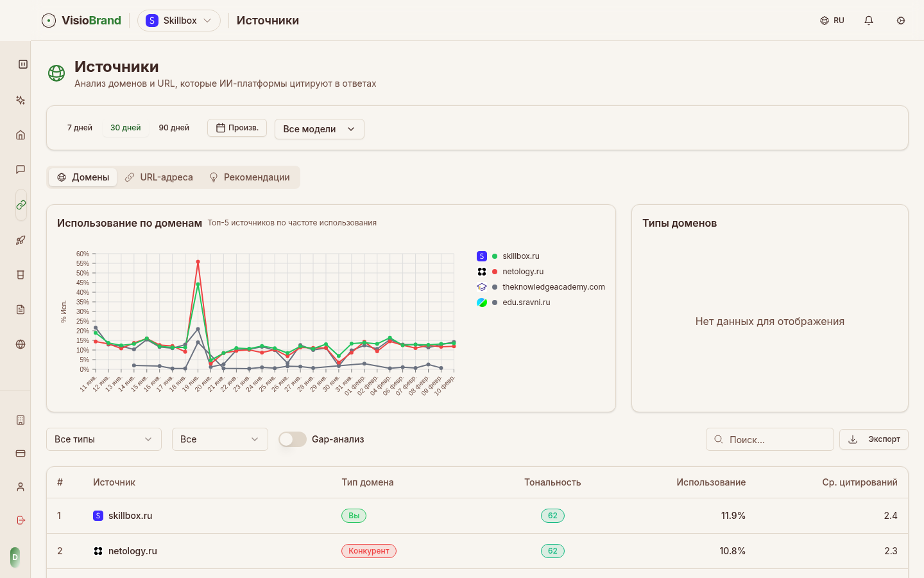Select the credit card billing icon
The height and width of the screenshot is (578, 924).
point(21,453)
